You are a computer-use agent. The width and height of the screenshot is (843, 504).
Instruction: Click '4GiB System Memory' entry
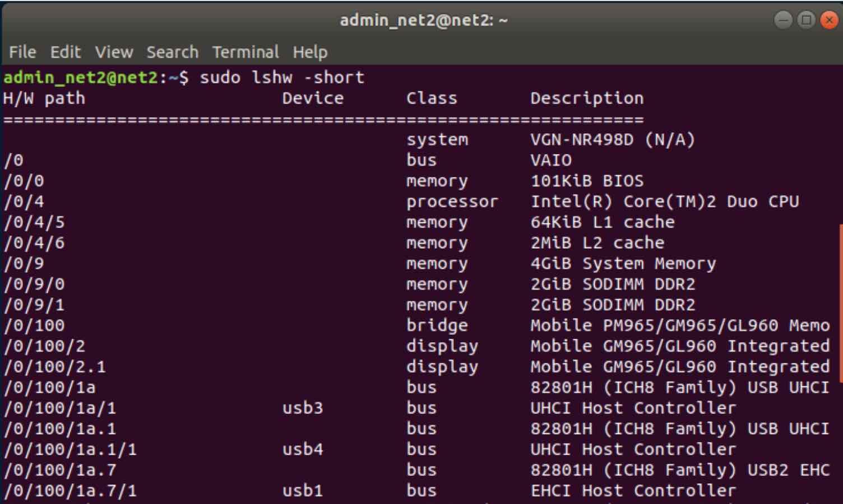click(x=623, y=264)
